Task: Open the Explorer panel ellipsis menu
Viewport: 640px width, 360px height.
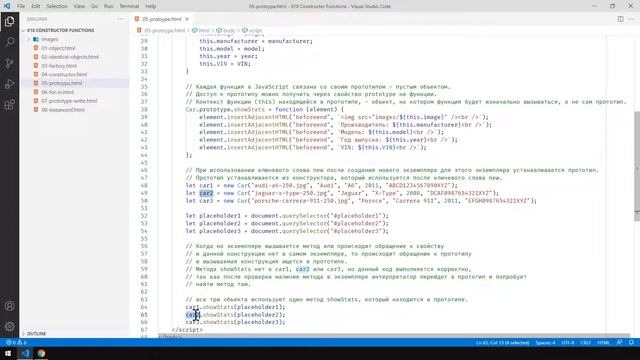Action: click(x=120, y=19)
